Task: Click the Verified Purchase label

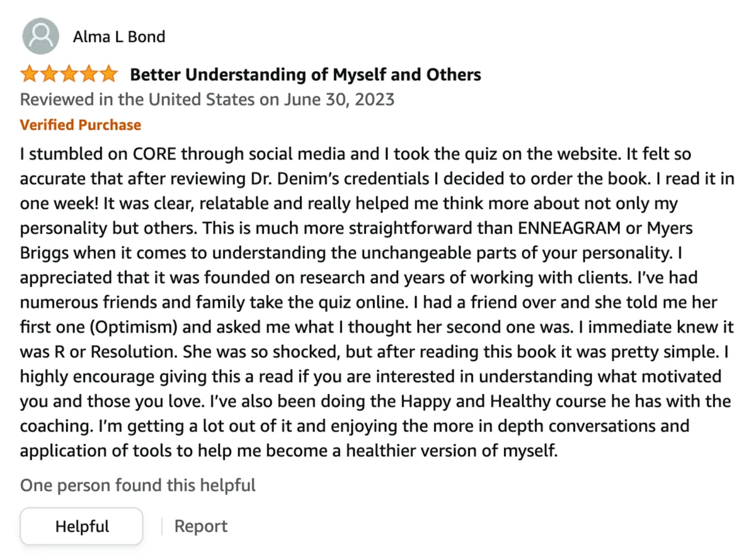Action: 81,125
